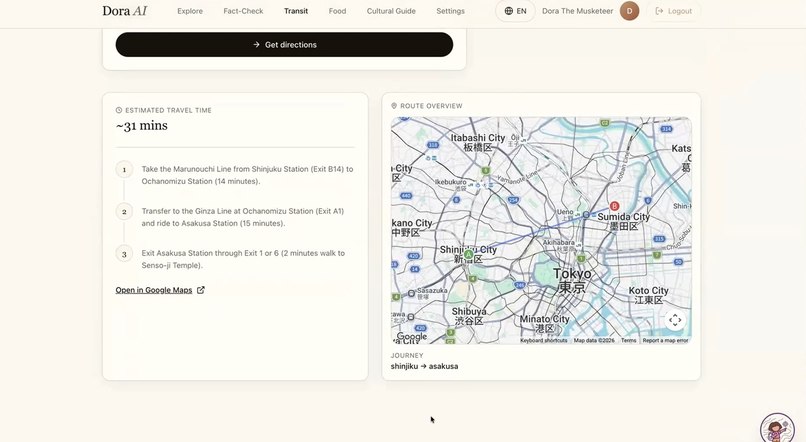Screen dimensions: 806x442
Task: Open the Cultural Guide tab
Action: tap(391, 11)
